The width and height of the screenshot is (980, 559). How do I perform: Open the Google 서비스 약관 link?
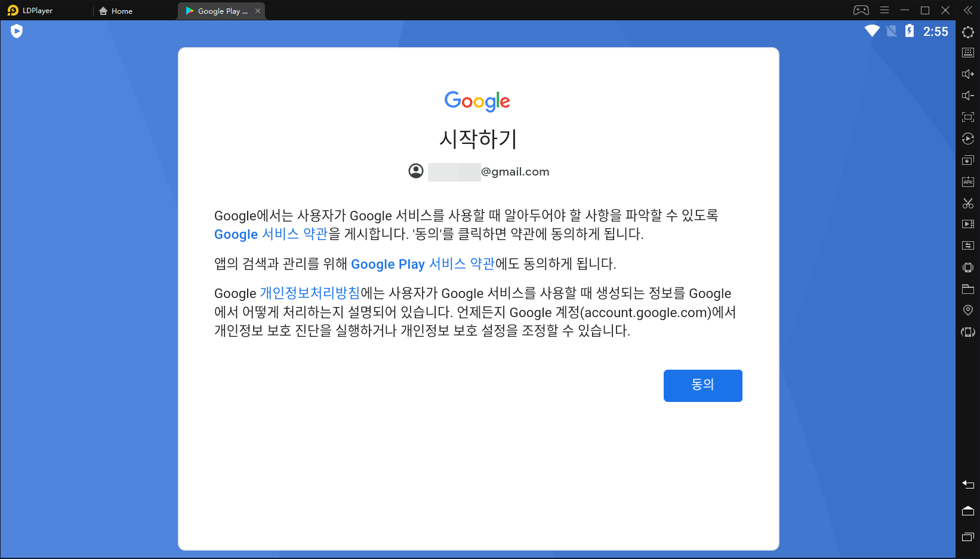[271, 234]
